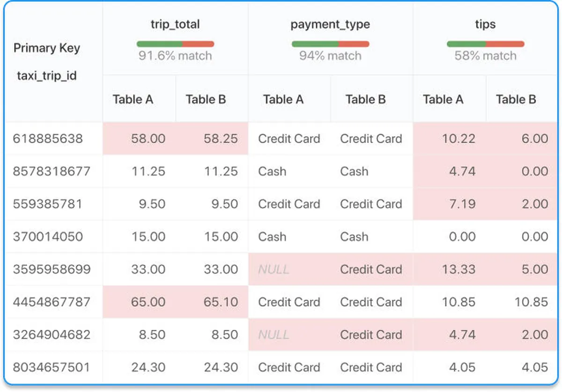Select row with trip ID 618885638

48,139
